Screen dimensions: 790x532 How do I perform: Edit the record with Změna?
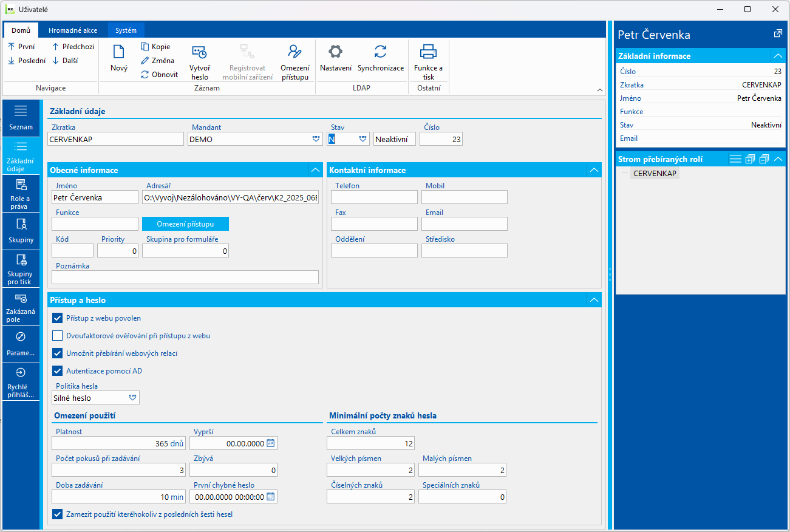point(157,61)
